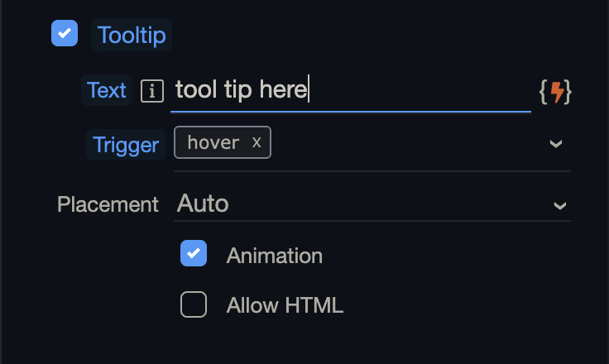Remove the hover trigger tag

257,142
